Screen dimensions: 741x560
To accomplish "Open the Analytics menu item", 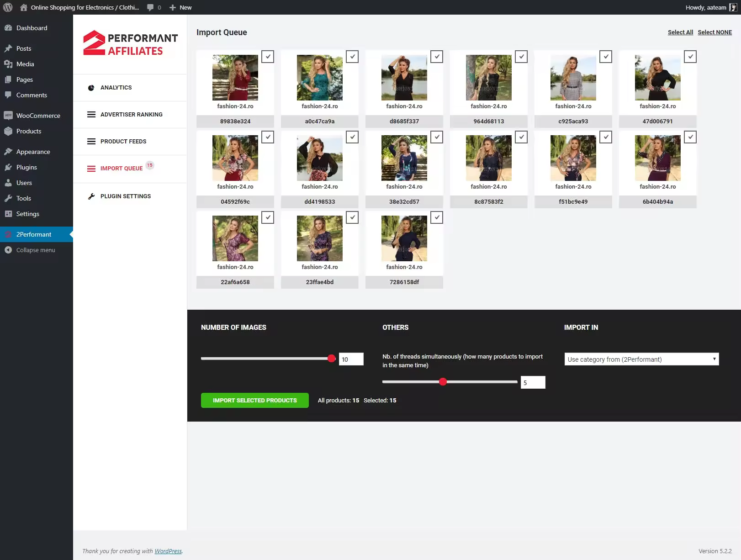I will [x=130, y=88].
